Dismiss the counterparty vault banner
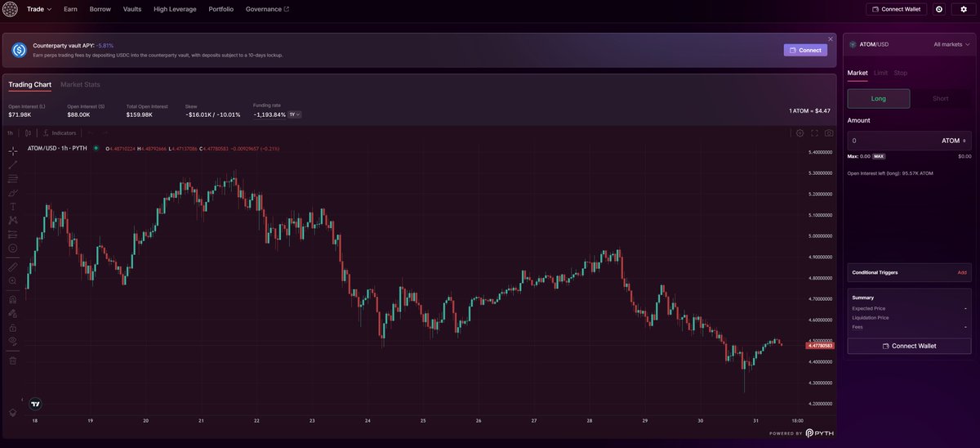The width and height of the screenshot is (980, 448). [831, 38]
